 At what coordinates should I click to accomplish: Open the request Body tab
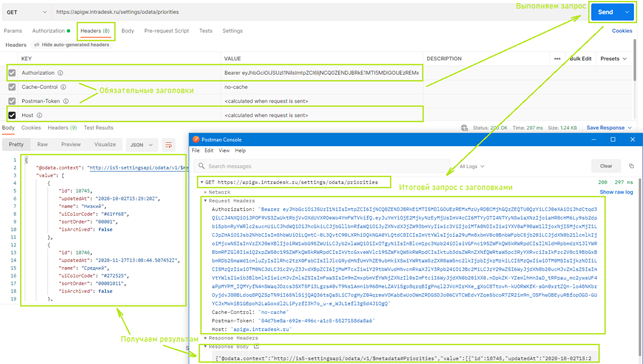click(128, 31)
